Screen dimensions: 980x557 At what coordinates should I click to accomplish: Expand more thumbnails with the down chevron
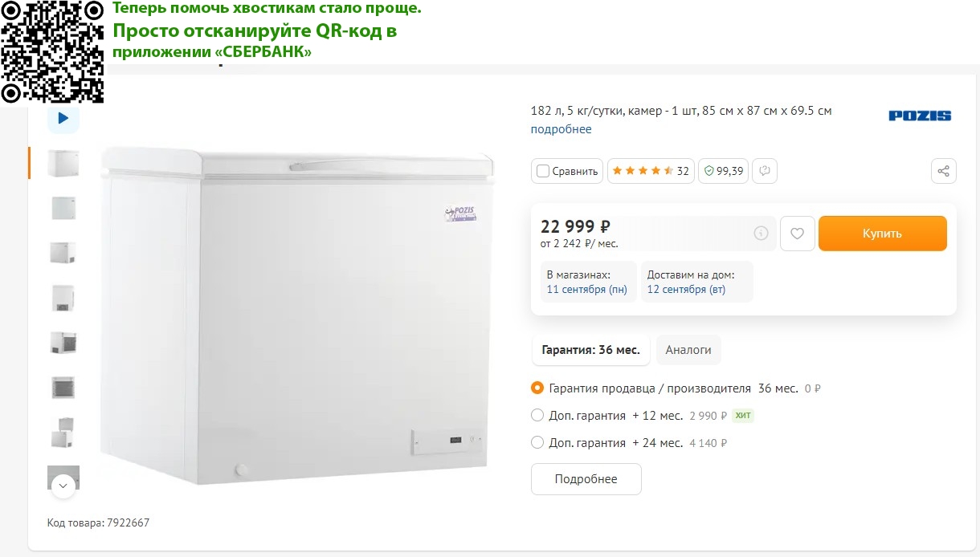[63, 486]
